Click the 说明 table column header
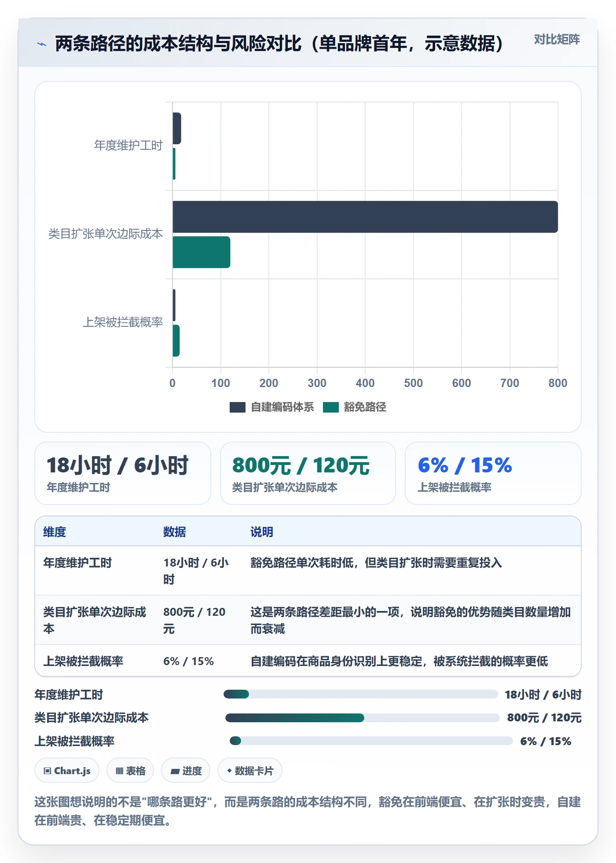 click(262, 532)
